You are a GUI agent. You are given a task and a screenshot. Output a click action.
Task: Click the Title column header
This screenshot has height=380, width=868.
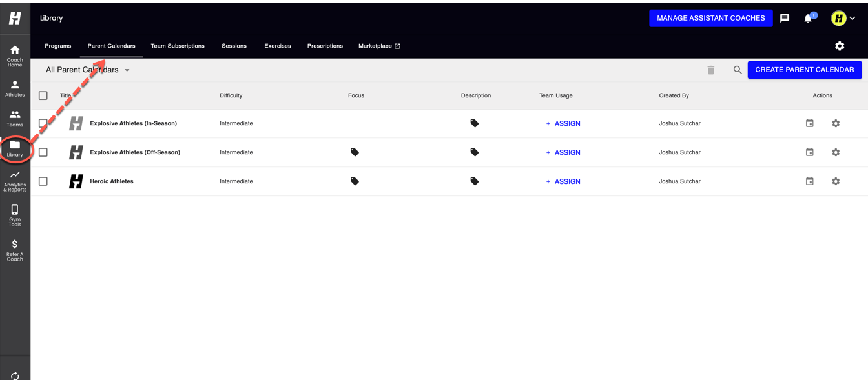pyautogui.click(x=66, y=95)
